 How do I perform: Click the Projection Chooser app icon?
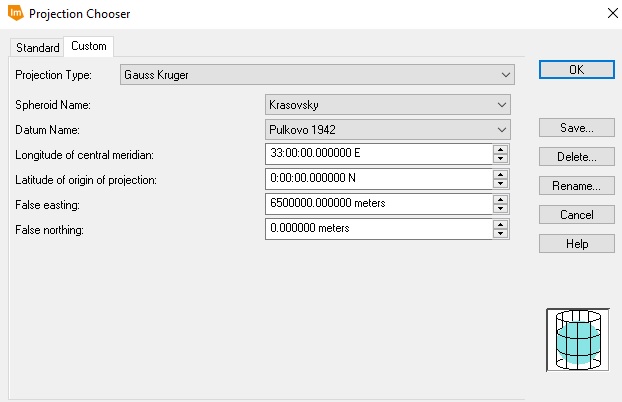pyautogui.click(x=15, y=14)
